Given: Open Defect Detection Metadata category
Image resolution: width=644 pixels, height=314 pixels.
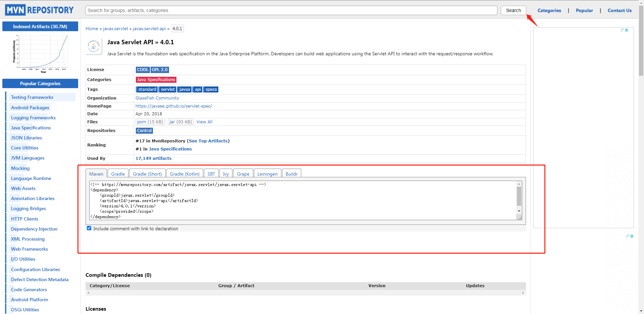Looking at the screenshot, I should click(x=40, y=279).
